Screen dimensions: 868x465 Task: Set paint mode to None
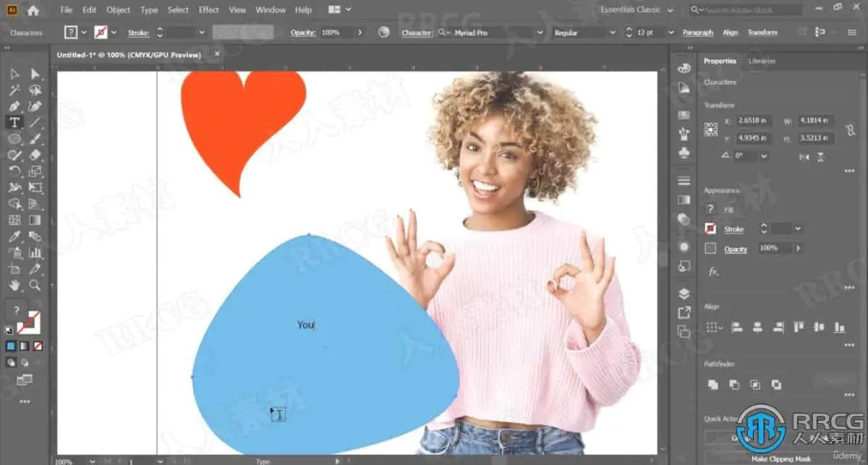[38, 346]
